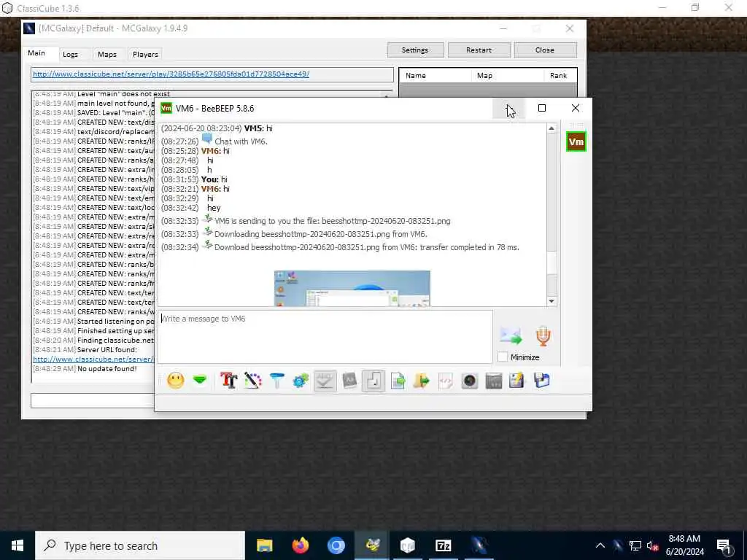Open the classicube.net server play URL link
747x560 pixels.
coord(171,74)
